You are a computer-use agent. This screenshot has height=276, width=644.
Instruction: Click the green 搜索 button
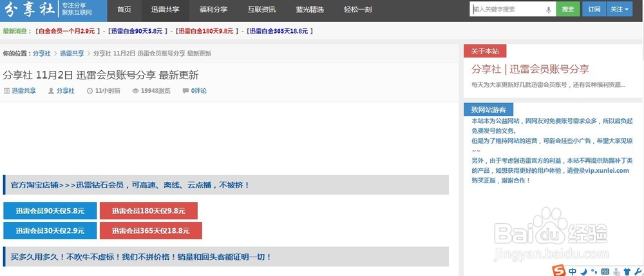pyautogui.click(x=568, y=9)
